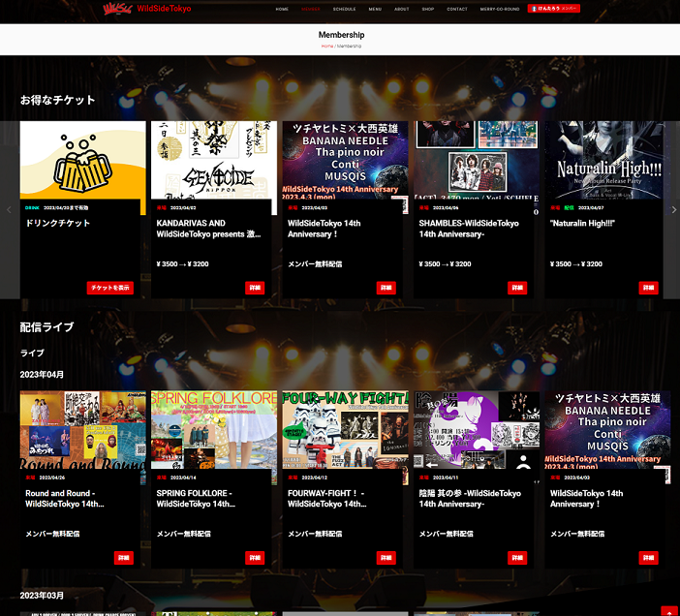Open the MENU navigation item
This screenshot has height=616, width=680.
point(375,9)
